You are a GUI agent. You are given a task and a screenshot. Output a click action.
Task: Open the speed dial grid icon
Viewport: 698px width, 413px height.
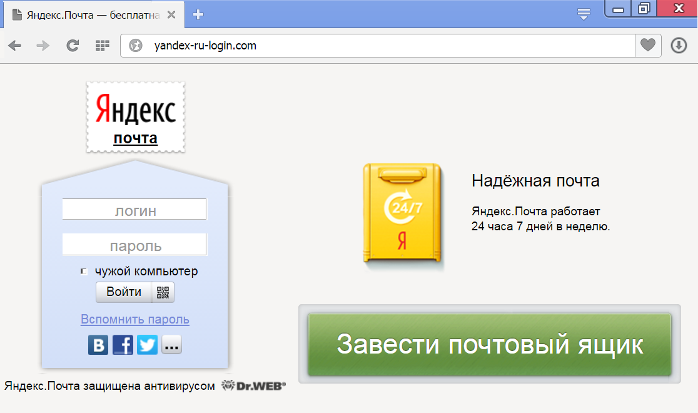coord(101,45)
